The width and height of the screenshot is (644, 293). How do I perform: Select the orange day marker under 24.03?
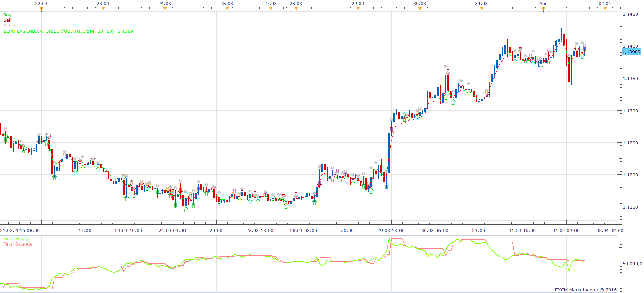tap(165, 9)
